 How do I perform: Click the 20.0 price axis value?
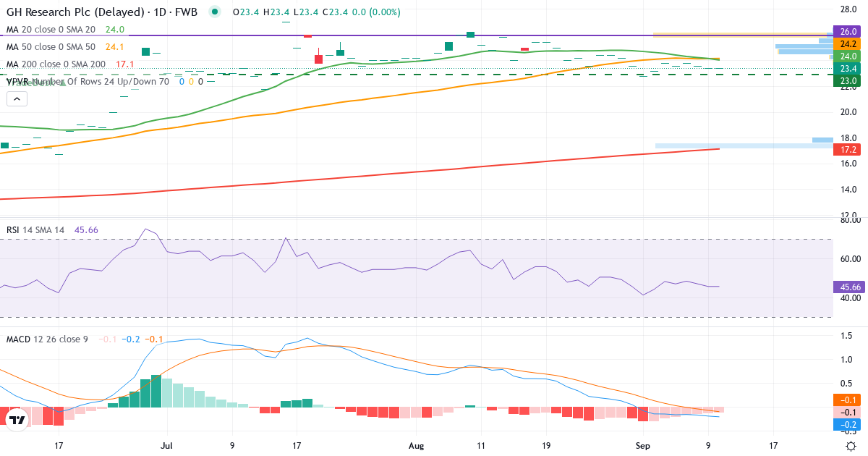click(848, 112)
